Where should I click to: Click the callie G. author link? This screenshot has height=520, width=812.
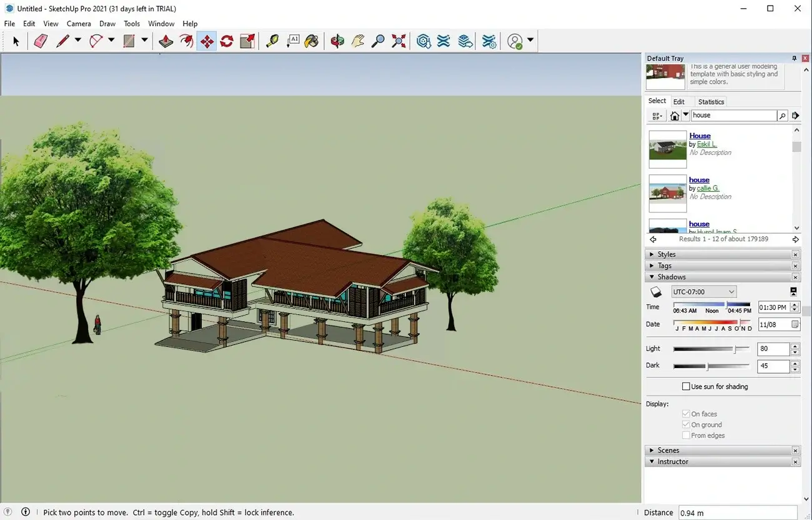(x=707, y=188)
